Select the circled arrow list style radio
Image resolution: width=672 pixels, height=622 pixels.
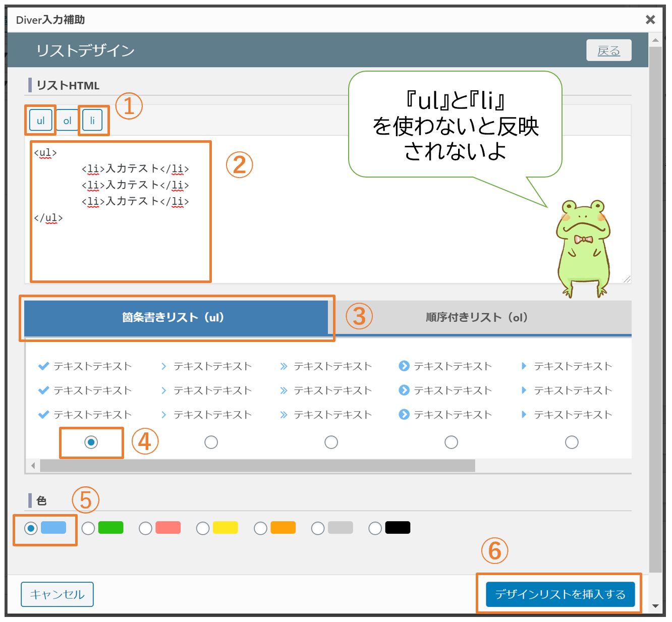tap(452, 442)
